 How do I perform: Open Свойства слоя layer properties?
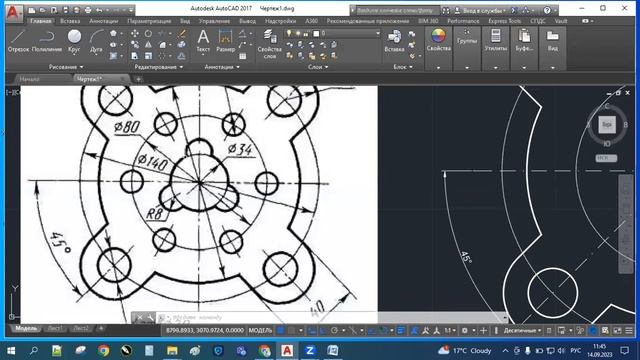point(269,44)
